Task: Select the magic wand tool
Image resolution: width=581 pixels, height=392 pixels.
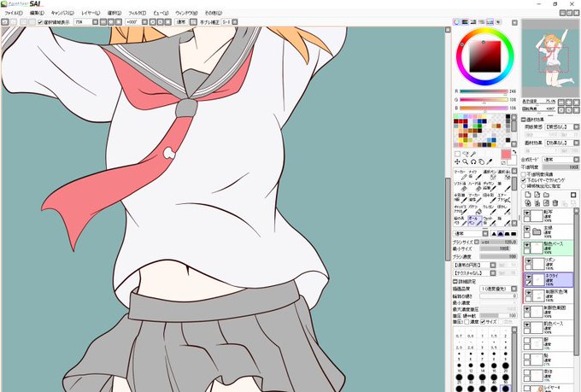Action: pos(473,154)
